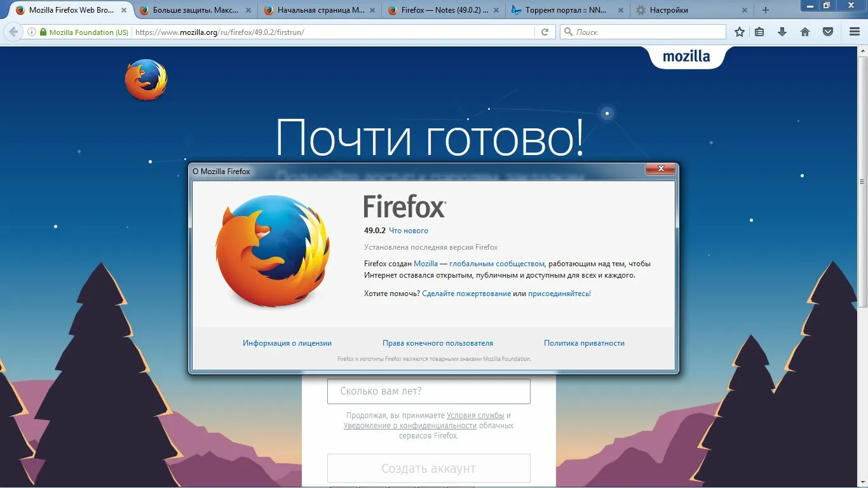Switch to Firefox — Notes (49.0.2) tab

(x=444, y=10)
